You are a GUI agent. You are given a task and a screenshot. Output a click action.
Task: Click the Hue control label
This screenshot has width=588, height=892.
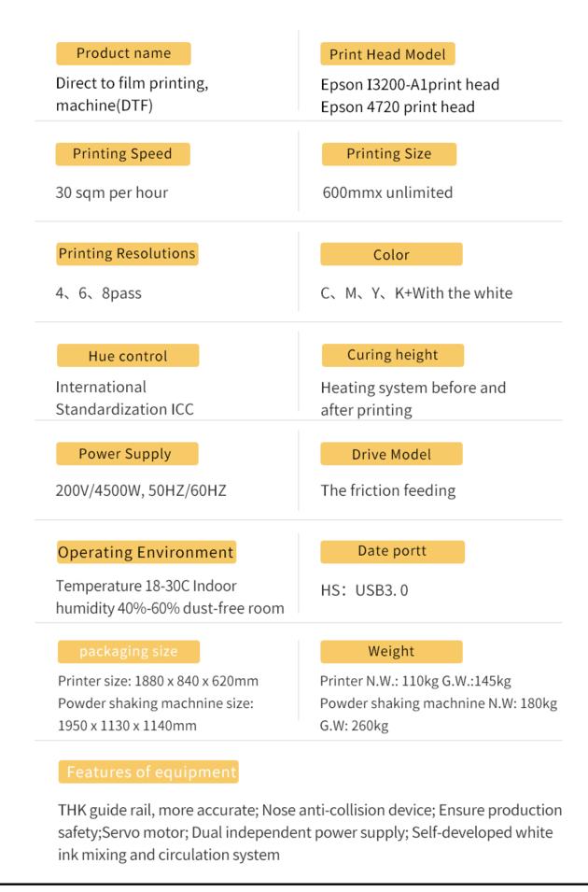pyautogui.click(x=128, y=356)
